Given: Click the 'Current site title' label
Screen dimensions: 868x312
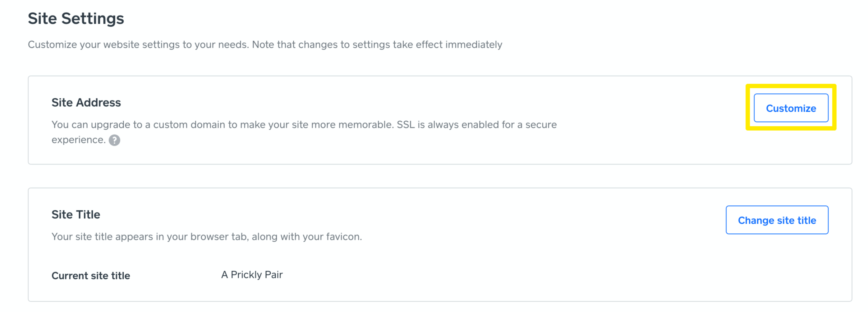Looking at the screenshot, I should (91, 276).
